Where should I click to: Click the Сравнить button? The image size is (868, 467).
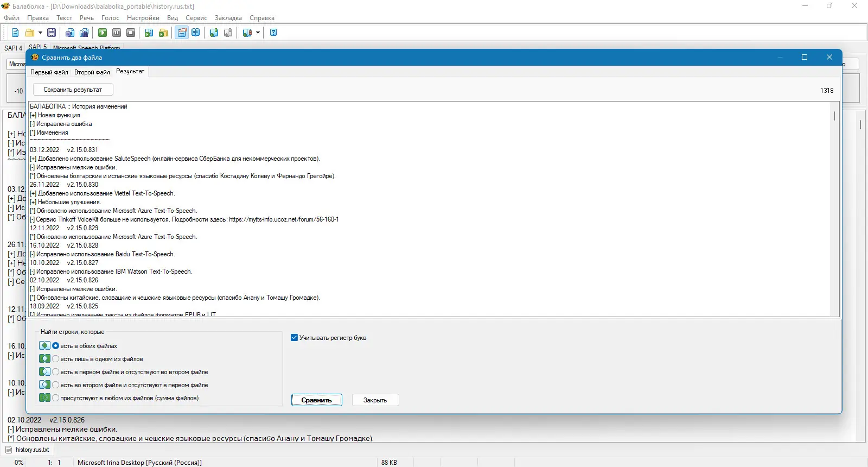(317, 400)
